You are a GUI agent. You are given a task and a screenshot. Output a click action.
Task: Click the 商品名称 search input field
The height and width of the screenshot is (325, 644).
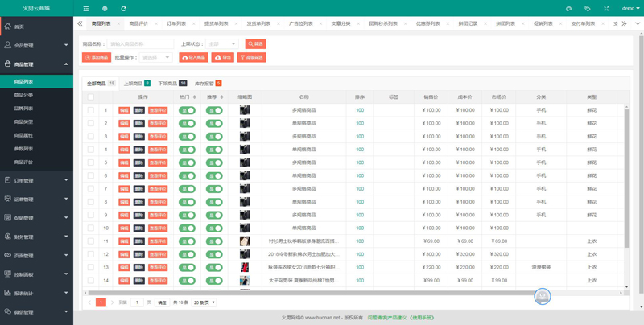click(x=140, y=43)
